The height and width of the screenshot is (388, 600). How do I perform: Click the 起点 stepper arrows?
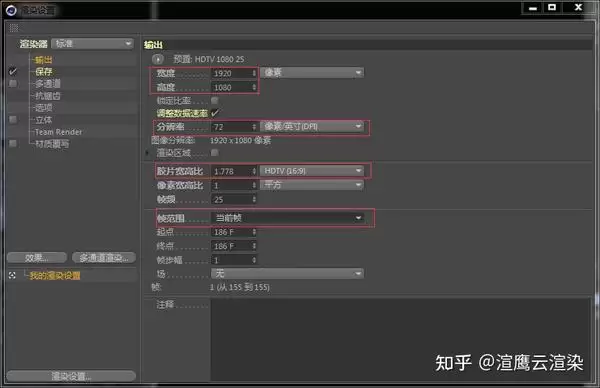coord(254,232)
